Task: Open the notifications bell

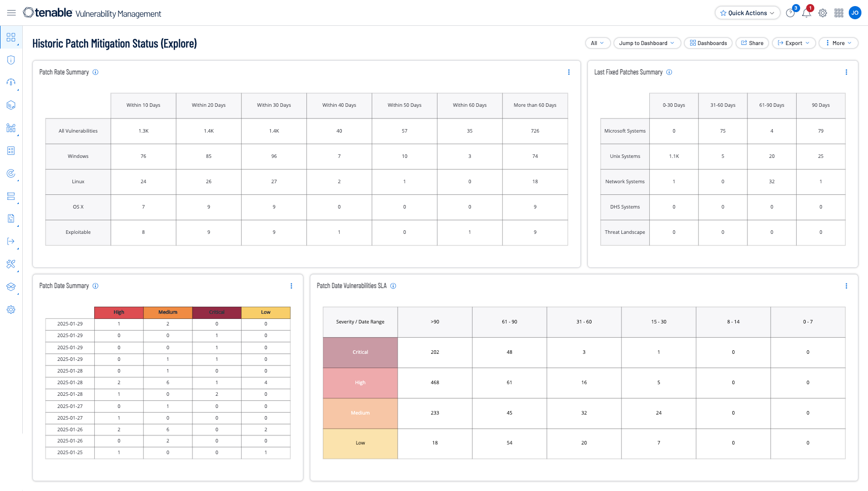Action: click(806, 13)
